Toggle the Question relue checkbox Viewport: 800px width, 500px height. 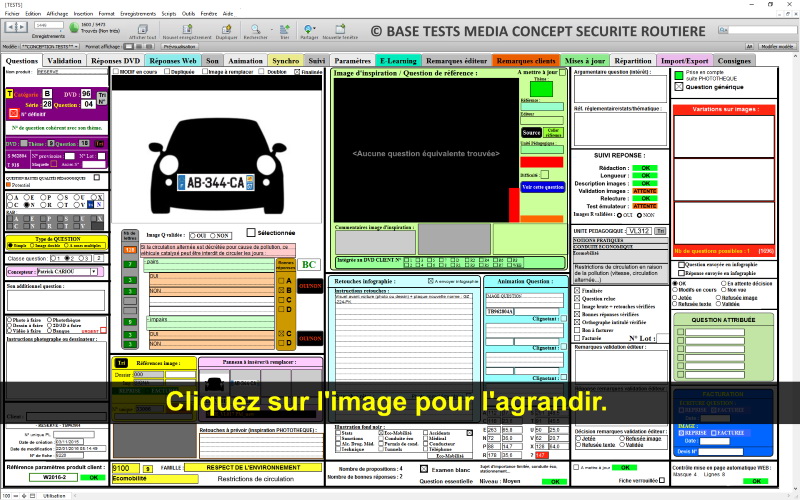coord(577,298)
